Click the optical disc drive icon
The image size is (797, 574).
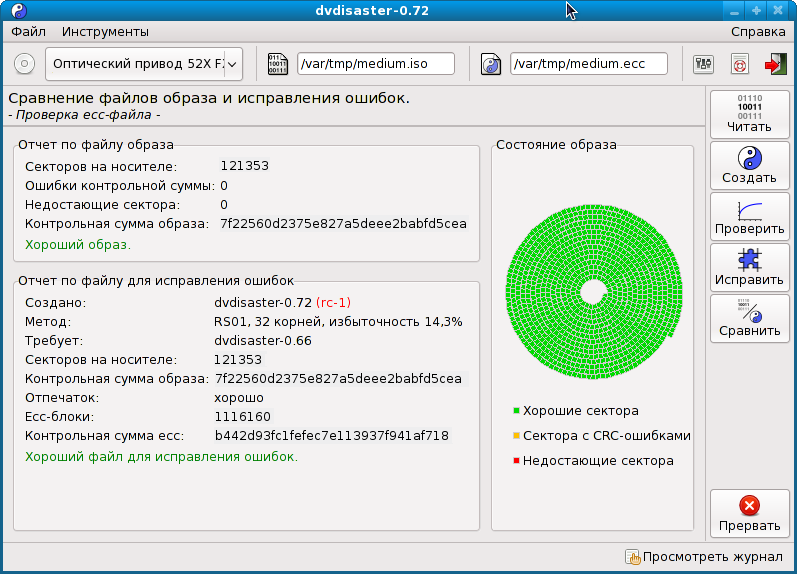24,64
